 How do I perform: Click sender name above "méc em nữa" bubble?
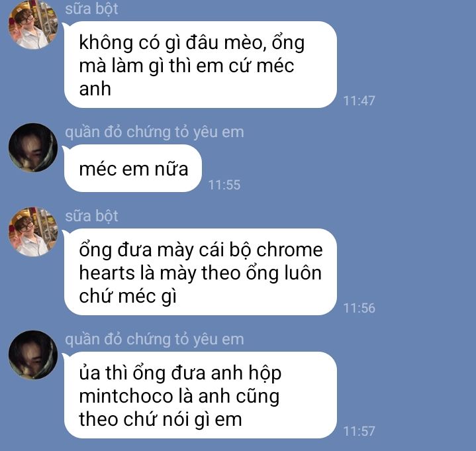[x=154, y=132]
